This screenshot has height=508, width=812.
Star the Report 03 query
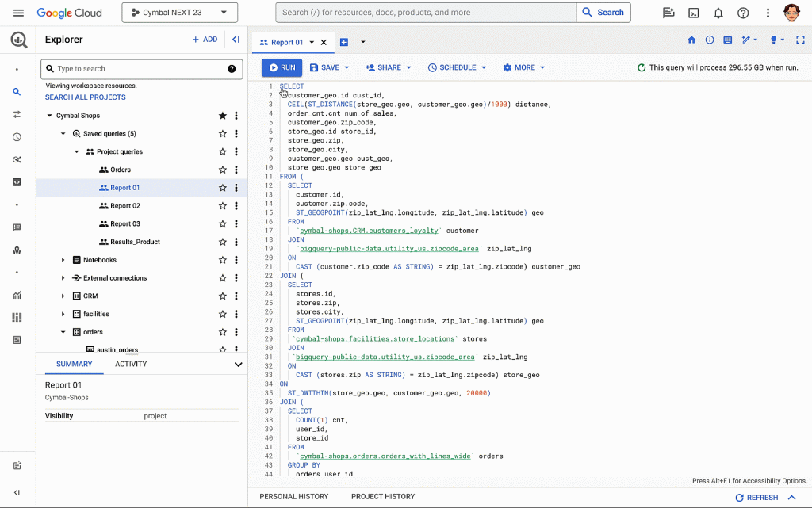click(223, 224)
